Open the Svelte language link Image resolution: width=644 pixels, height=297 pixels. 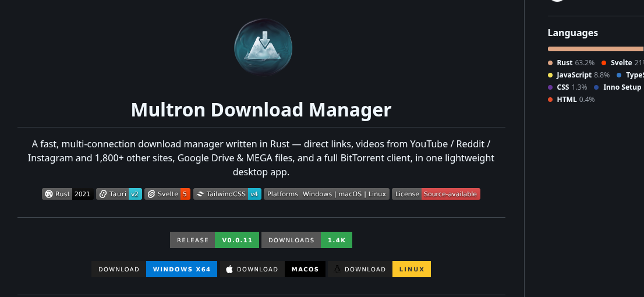coord(622,63)
